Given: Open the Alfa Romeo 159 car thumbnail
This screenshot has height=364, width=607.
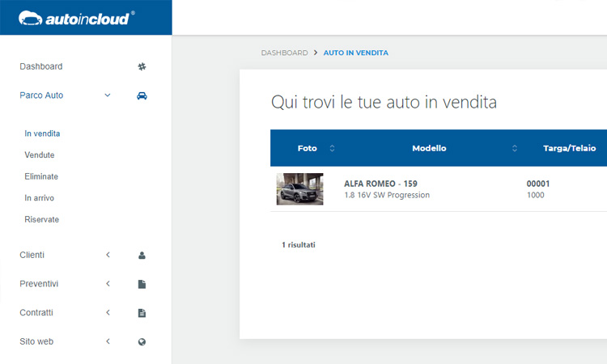Looking at the screenshot, I should 300,188.
